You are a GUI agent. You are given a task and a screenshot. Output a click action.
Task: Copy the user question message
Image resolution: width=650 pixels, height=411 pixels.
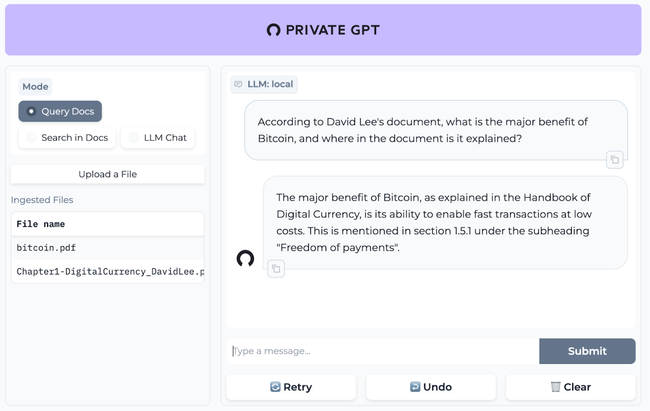(615, 159)
